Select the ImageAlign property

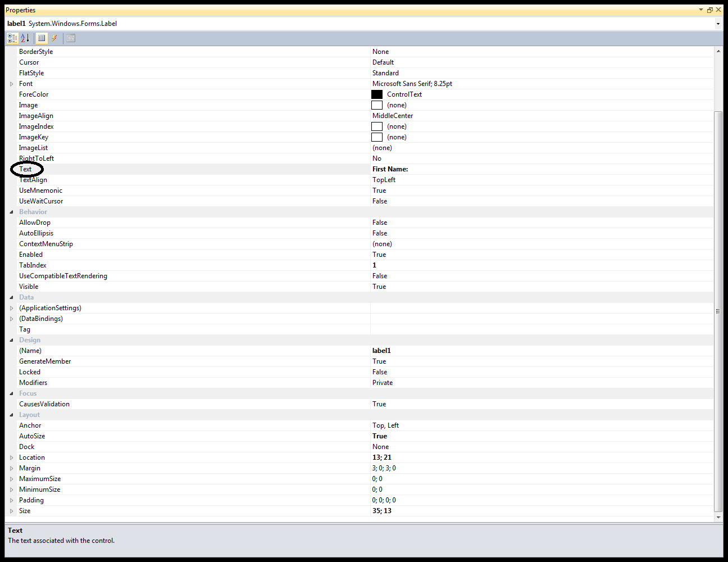pyautogui.click(x=36, y=116)
